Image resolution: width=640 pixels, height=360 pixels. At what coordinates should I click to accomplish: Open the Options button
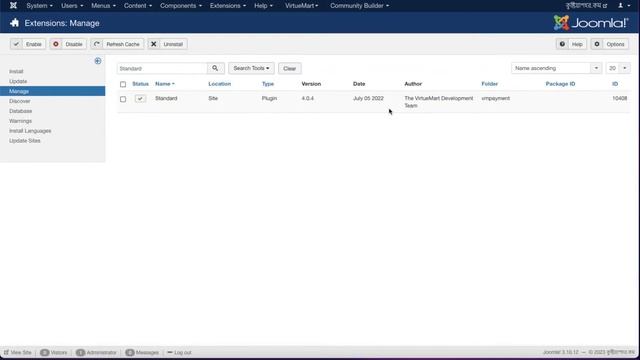coord(610,44)
